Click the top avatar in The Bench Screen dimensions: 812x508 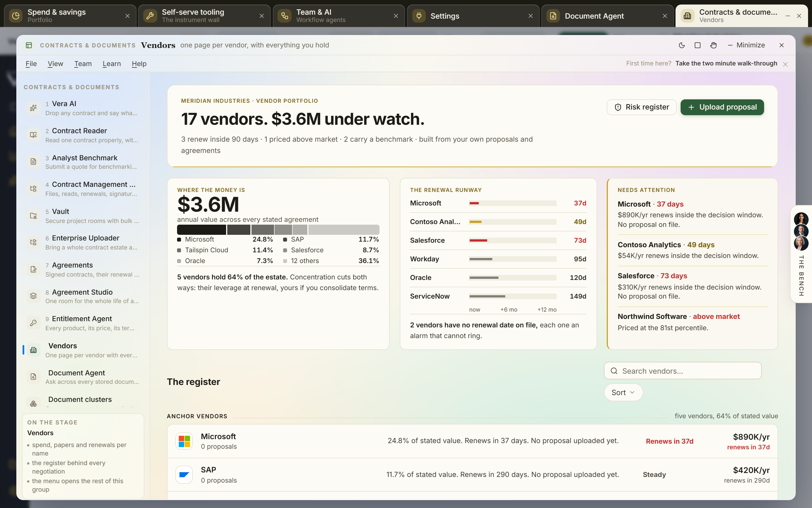click(x=801, y=219)
